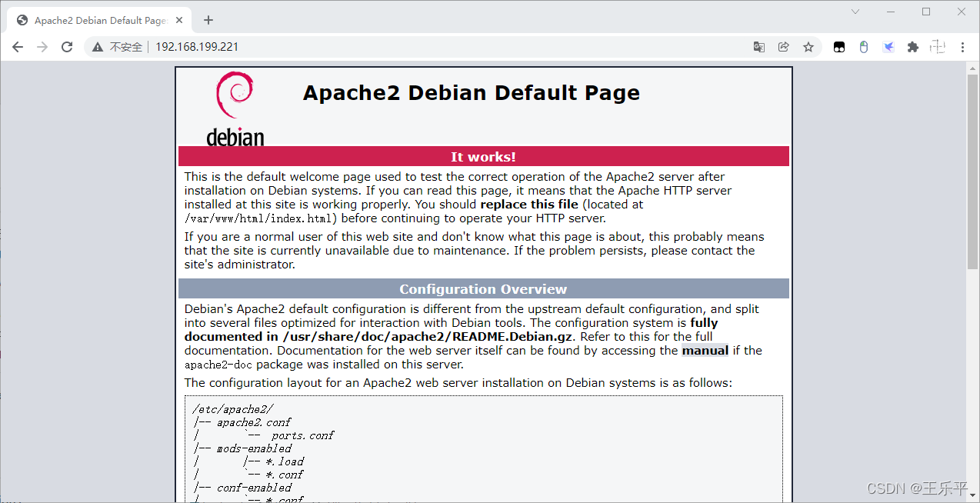Click the Configuration Overview header

tap(484, 288)
